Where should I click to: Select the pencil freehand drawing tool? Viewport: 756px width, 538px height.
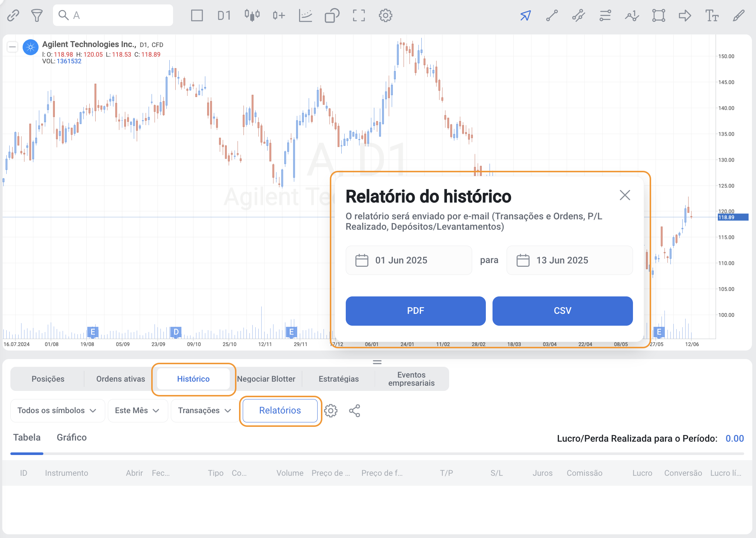739,16
